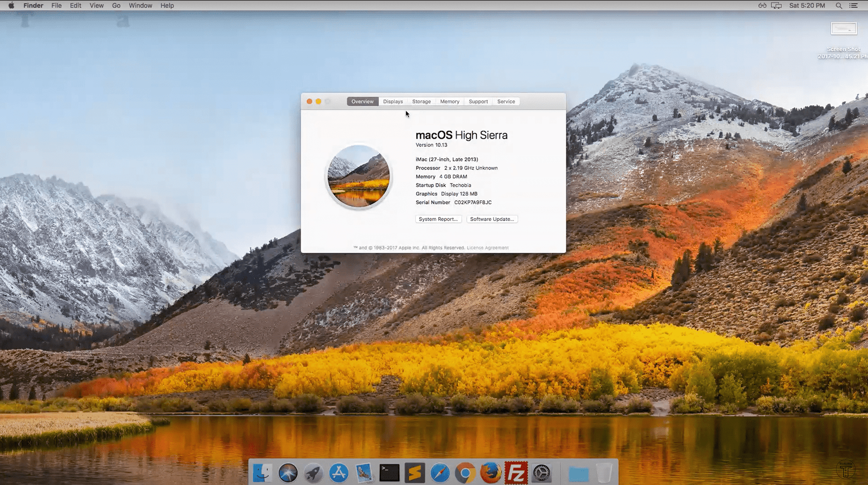Launch Safari compass icon in dock
The image size is (868, 485).
click(440, 473)
